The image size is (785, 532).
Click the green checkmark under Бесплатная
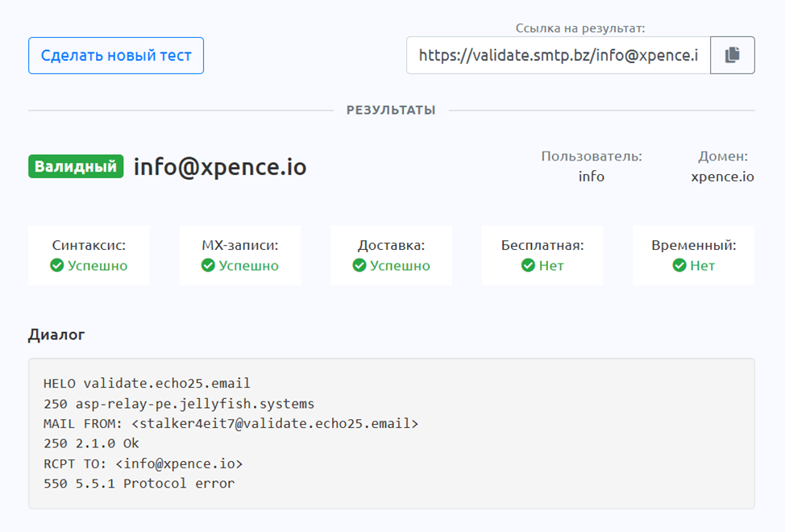pyautogui.click(x=528, y=266)
